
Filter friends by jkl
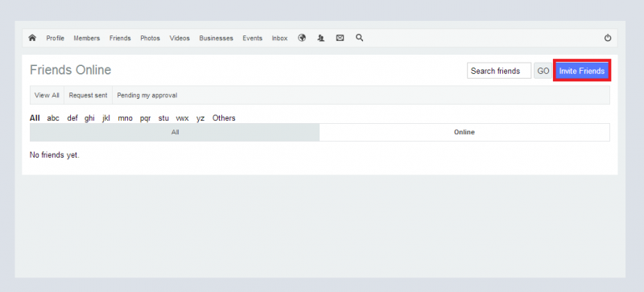(x=106, y=118)
